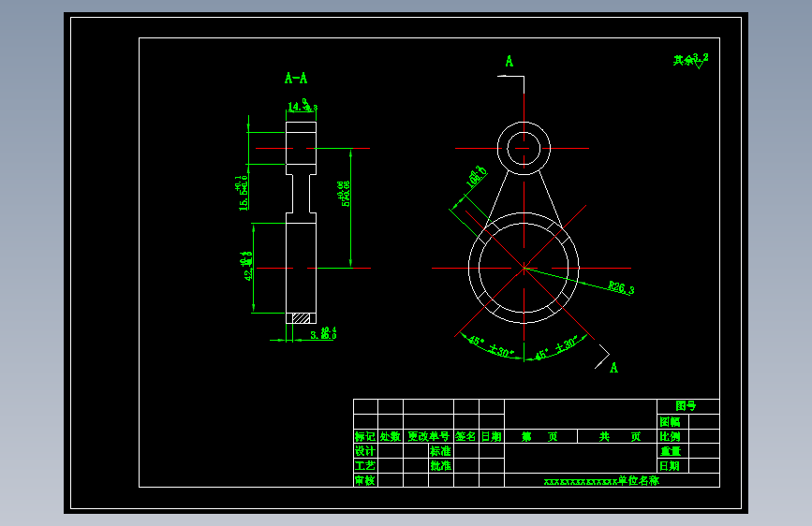Select the R26.3 radius dimension
Screen dimensions: 812x526
621,288
